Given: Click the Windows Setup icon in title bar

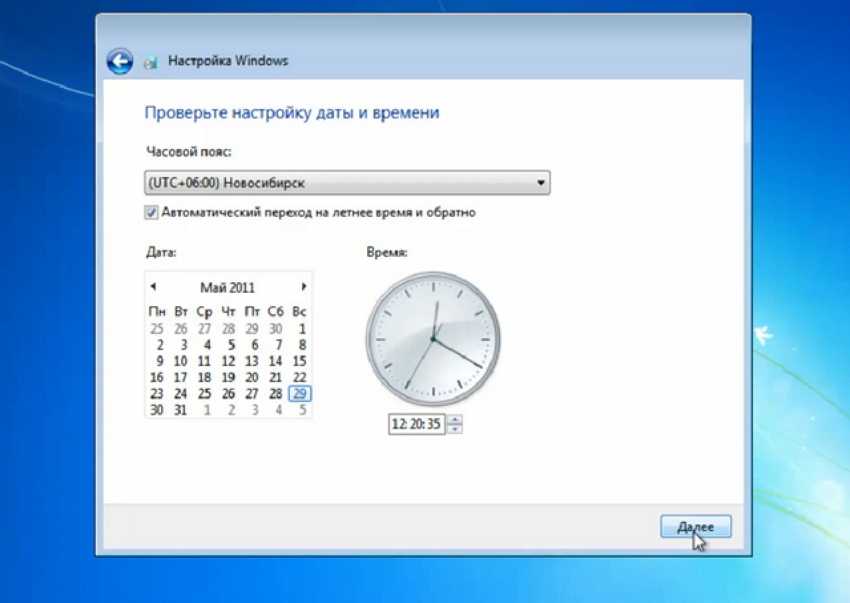Looking at the screenshot, I should [x=152, y=62].
